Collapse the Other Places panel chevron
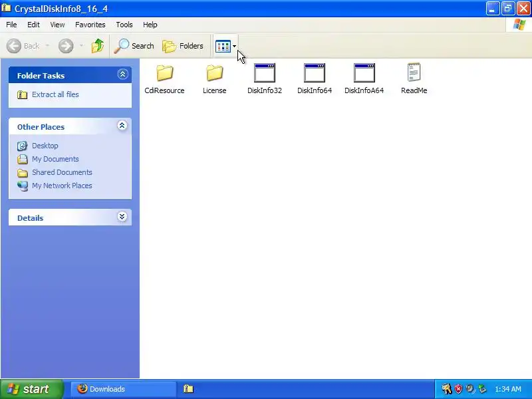The width and height of the screenshot is (532, 399). (x=122, y=126)
